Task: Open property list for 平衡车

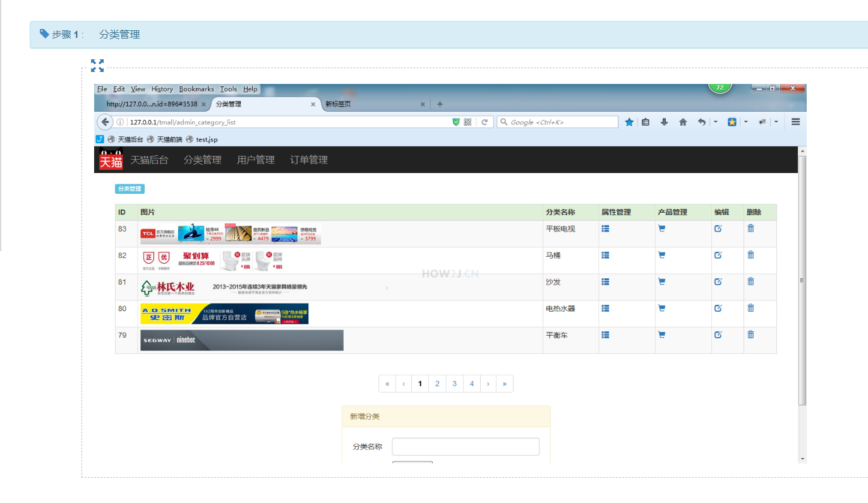Action: 605,334
